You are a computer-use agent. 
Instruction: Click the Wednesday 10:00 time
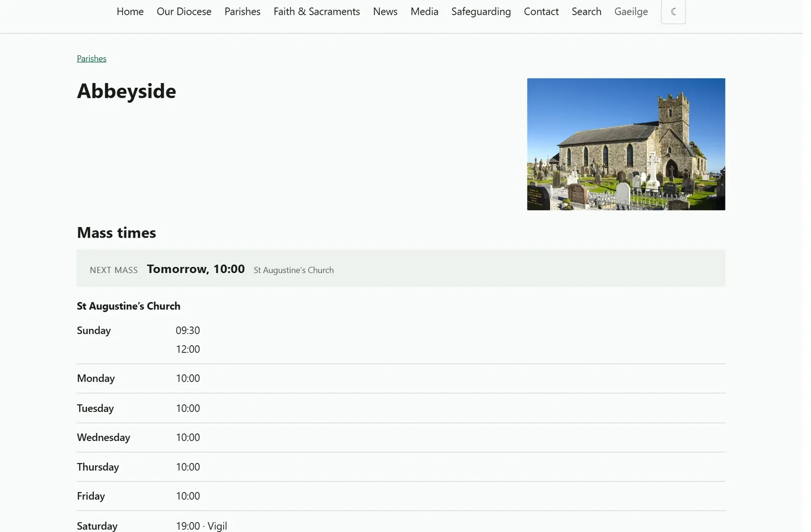188,437
